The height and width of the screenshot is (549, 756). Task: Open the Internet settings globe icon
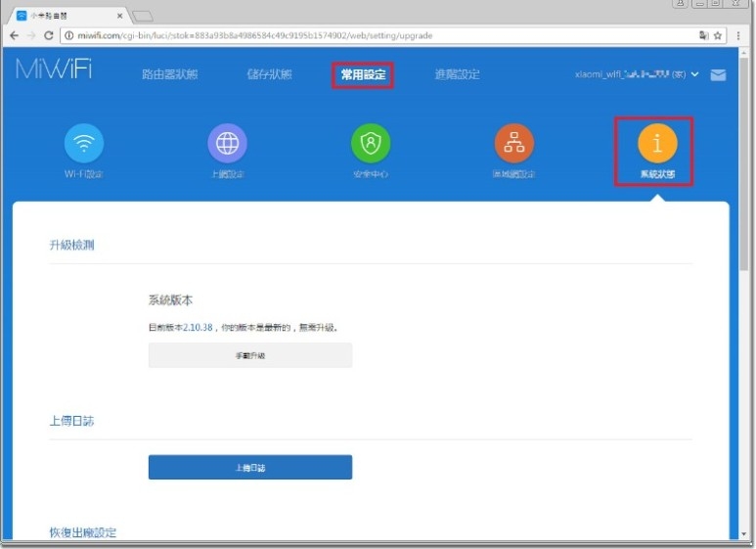pyautogui.click(x=227, y=145)
